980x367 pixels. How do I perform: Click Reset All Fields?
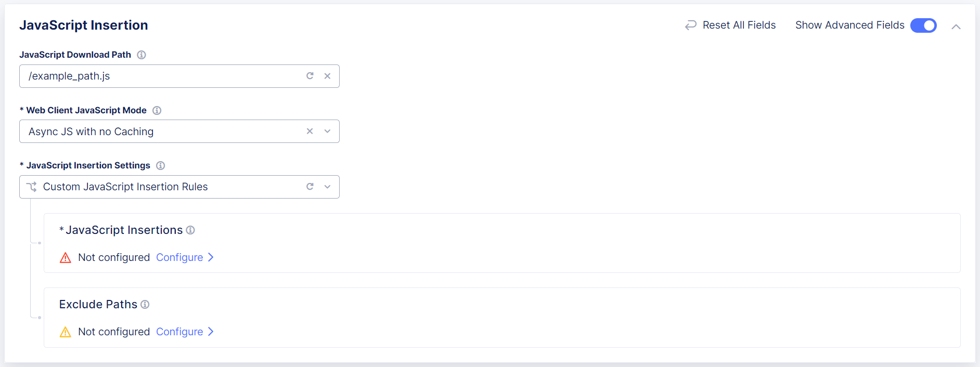(739, 25)
